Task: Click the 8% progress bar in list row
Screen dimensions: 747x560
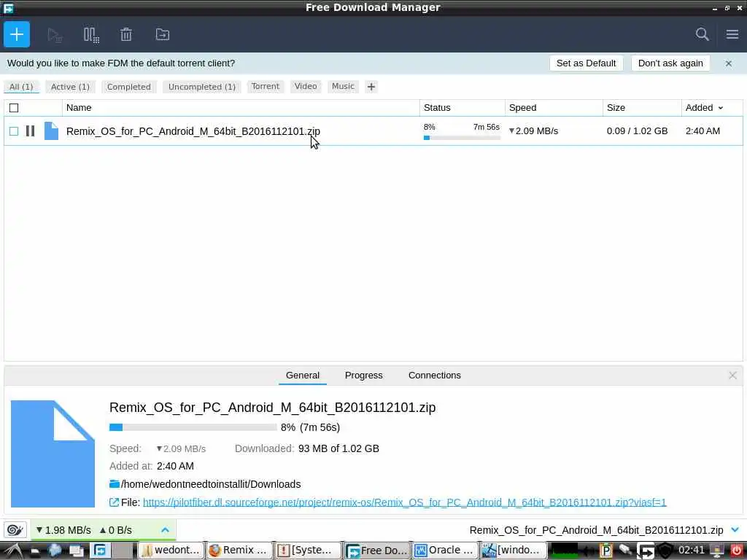Action: point(462,138)
